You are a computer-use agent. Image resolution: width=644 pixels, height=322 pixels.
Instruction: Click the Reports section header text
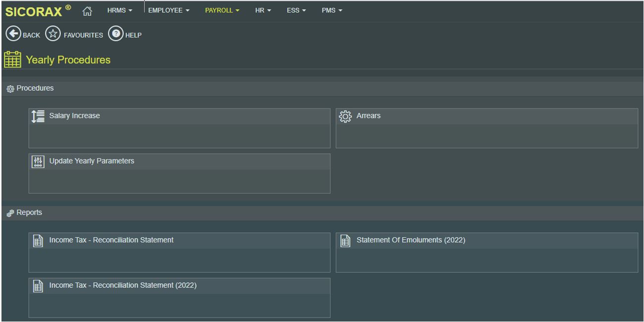point(29,213)
